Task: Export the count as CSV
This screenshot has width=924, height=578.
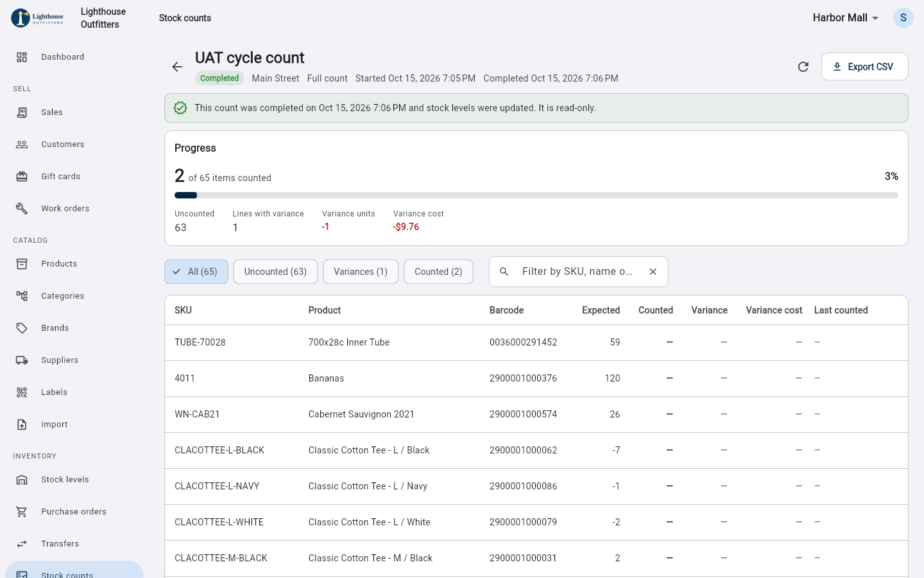Action: click(x=864, y=67)
